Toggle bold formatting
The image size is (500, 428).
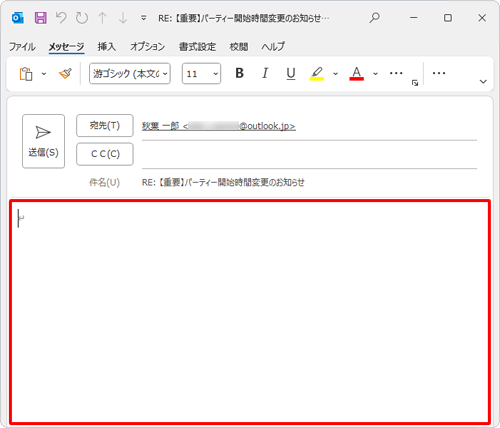click(x=239, y=73)
